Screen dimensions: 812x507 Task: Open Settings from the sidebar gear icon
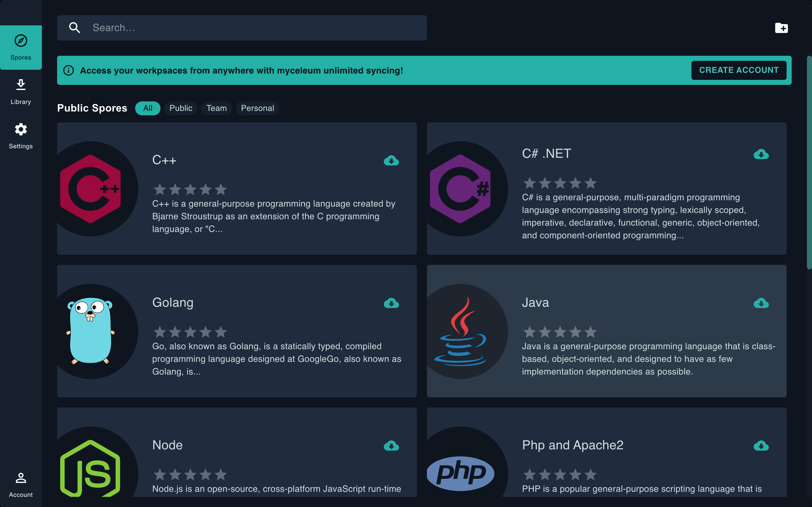click(21, 136)
